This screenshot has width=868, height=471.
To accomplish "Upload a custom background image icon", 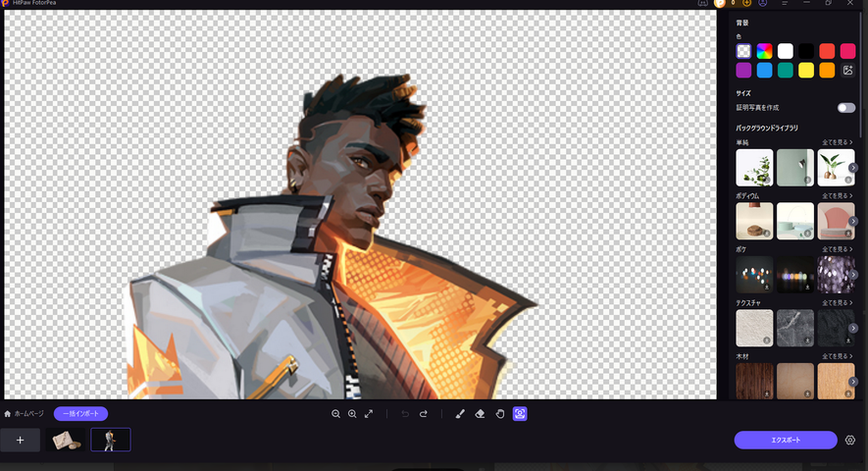I will point(847,71).
